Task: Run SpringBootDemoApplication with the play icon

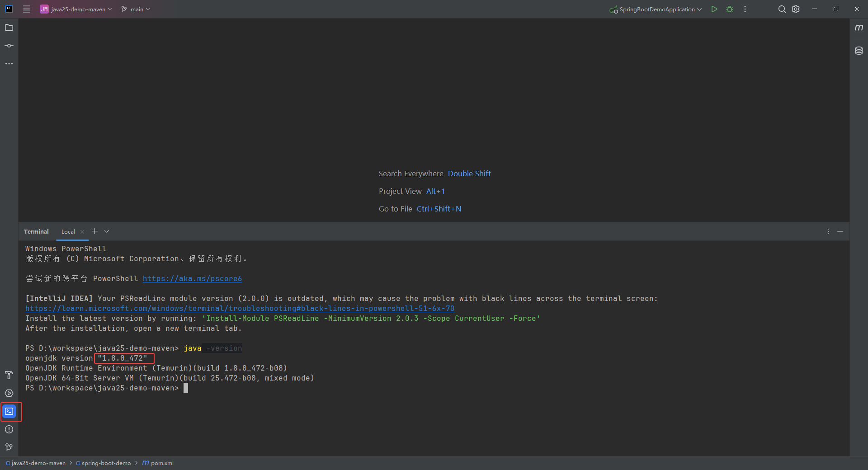Action: (x=714, y=9)
